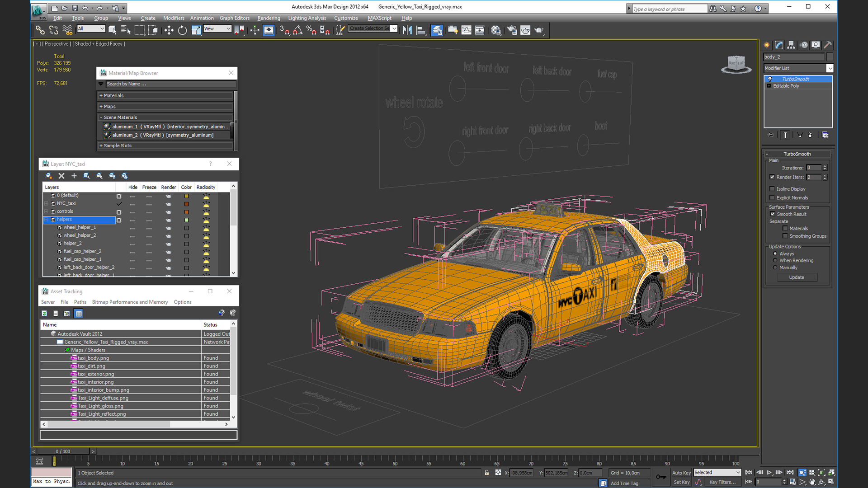Click the TurboSmooth Update button
868x488 pixels.
797,277
